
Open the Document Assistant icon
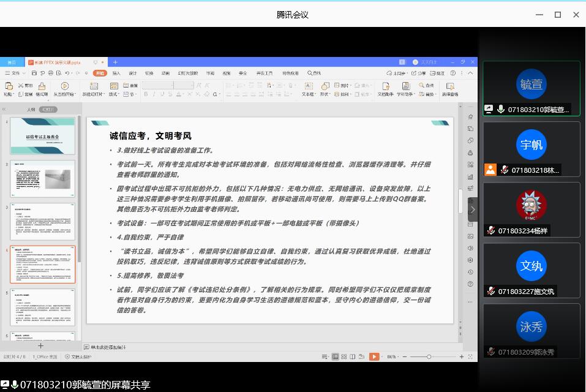[x=386, y=86]
